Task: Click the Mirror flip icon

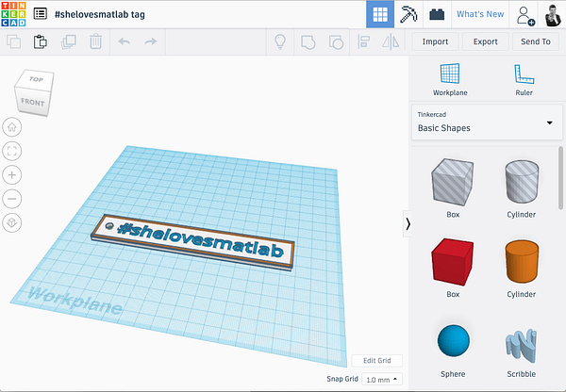Action: click(391, 41)
